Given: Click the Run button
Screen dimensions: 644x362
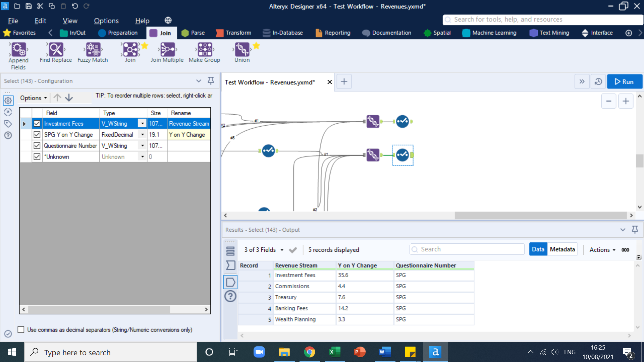Looking at the screenshot, I should 624,81.
